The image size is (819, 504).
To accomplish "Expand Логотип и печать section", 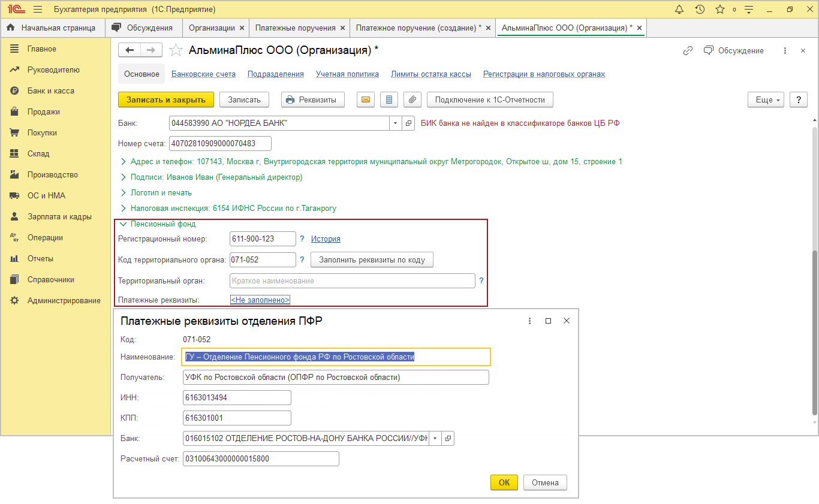I will tap(156, 193).
